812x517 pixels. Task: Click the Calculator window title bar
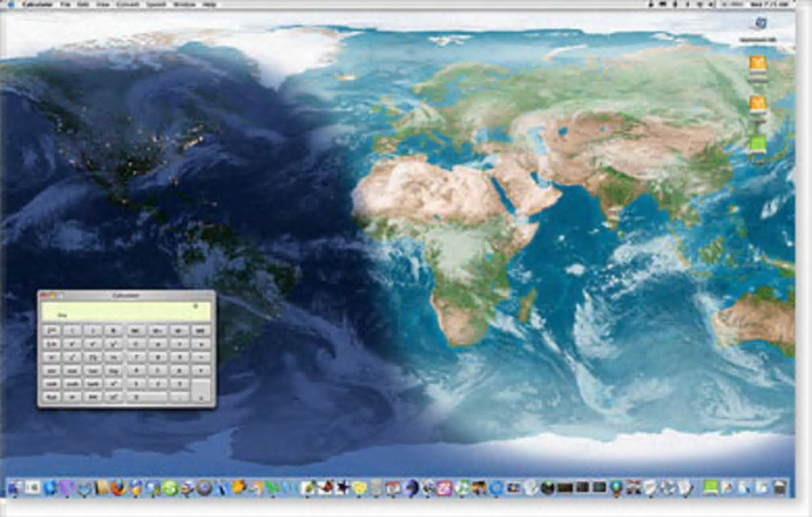127,296
